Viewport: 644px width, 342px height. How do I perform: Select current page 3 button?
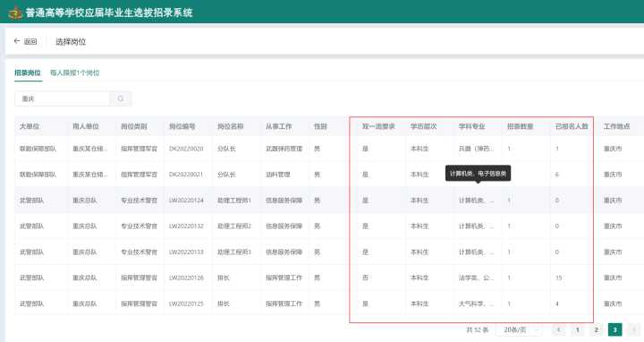614,329
